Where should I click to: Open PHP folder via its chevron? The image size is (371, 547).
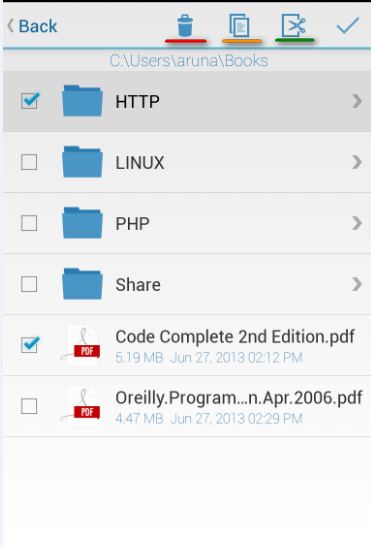point(357,223)
